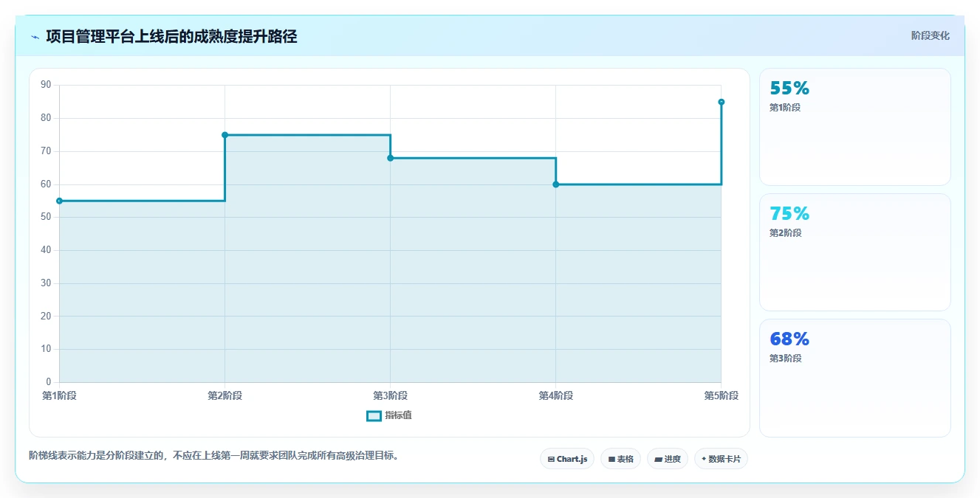
Task: Click the 第2阶段 data point at 75
Action: pos(225,135)
